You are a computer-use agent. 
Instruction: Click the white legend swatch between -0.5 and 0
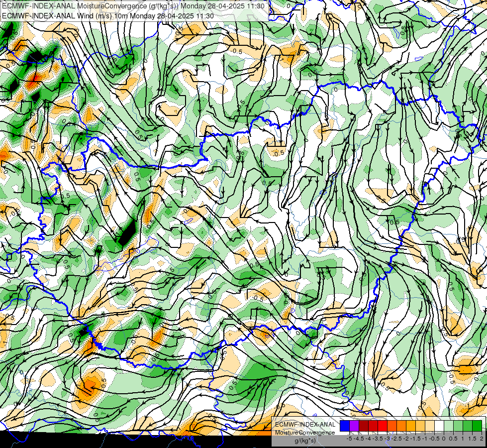click(x=439, y=426)
